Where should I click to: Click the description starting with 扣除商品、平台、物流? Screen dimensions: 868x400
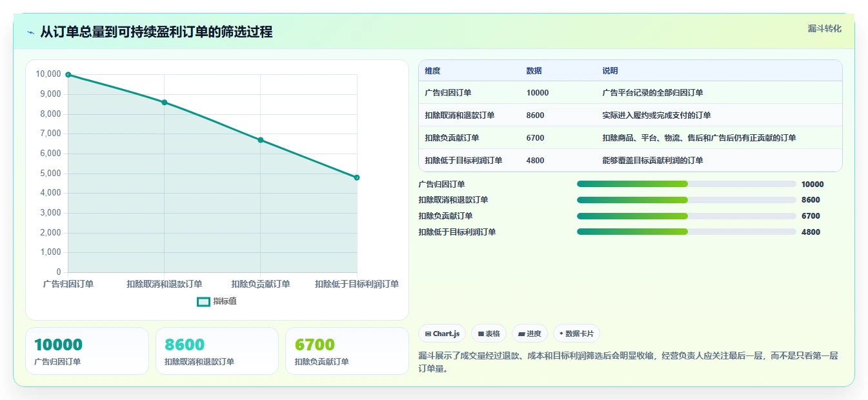pyautogui.click(x=699, y=138)
